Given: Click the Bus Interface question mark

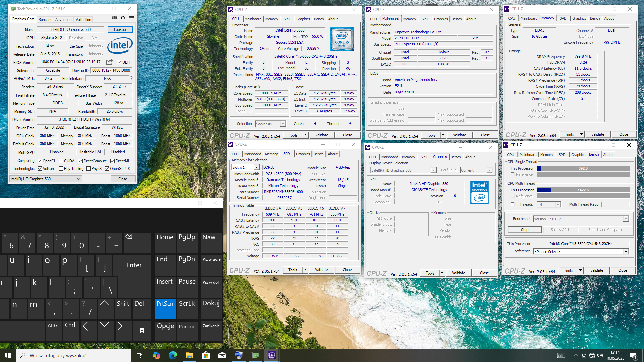Looking at the screenshot, I should tap(131, 78).
